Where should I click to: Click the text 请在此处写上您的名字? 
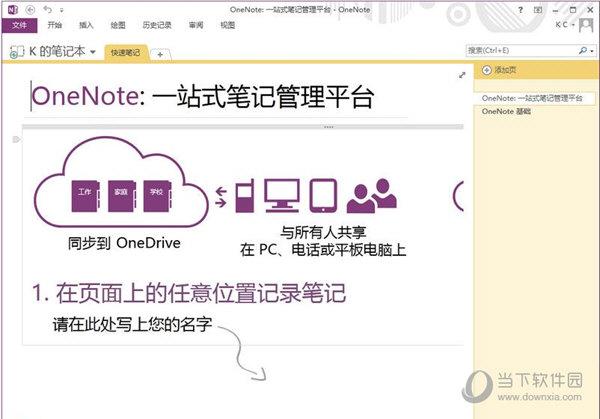132,324
